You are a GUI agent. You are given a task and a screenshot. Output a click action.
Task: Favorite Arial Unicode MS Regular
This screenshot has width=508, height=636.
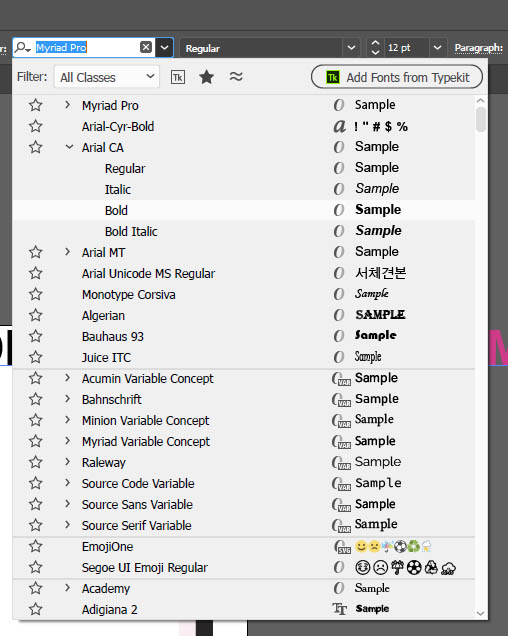36,273
